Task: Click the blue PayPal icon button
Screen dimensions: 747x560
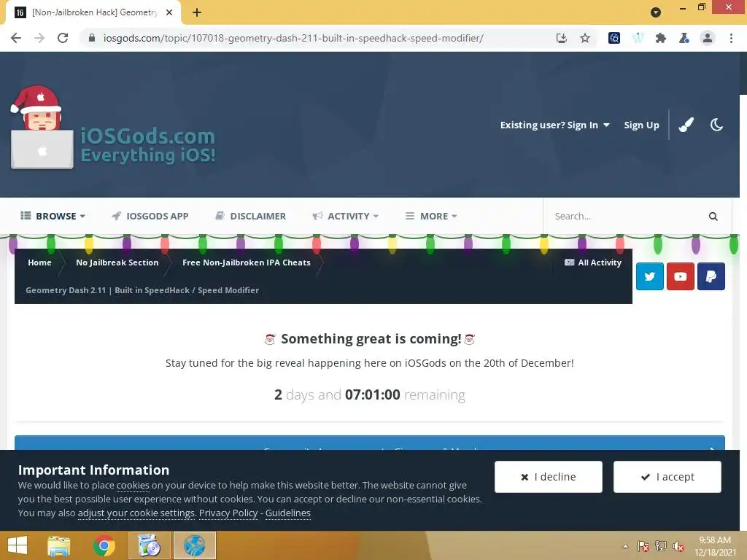Action: pos(711,276)
